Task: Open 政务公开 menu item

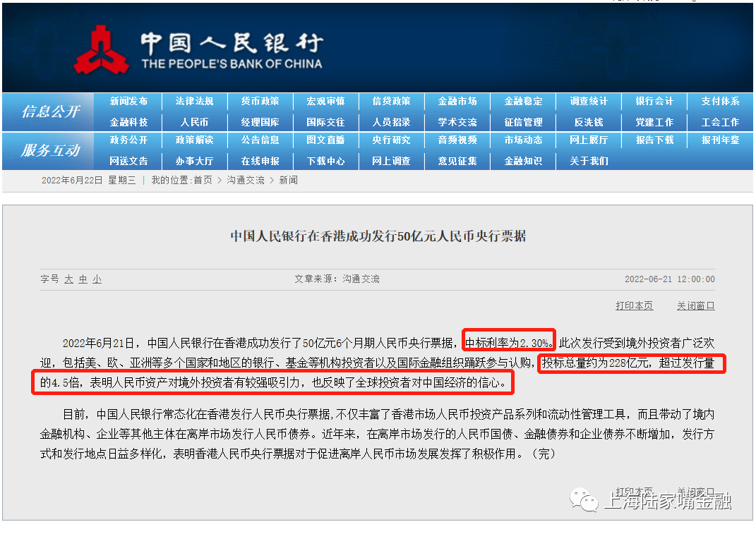Action: (128, 140)
